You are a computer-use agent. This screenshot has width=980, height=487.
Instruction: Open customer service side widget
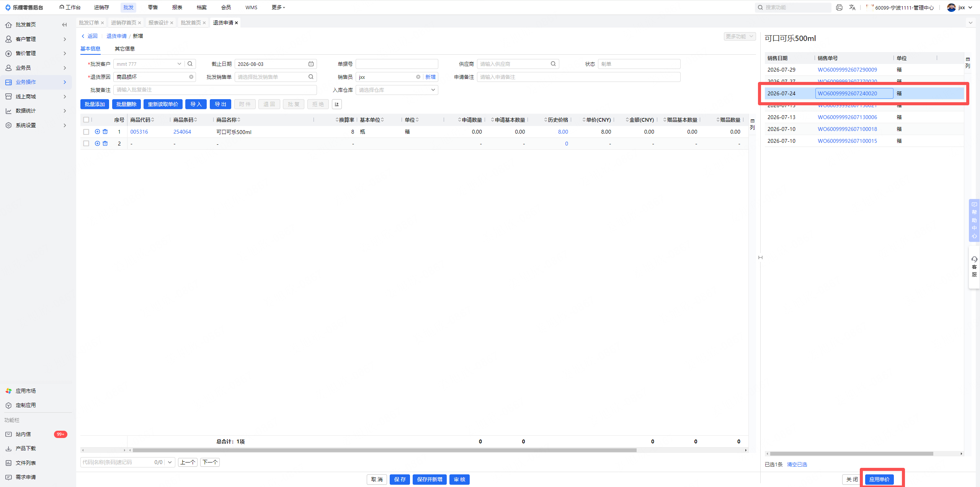coord(974,267)
